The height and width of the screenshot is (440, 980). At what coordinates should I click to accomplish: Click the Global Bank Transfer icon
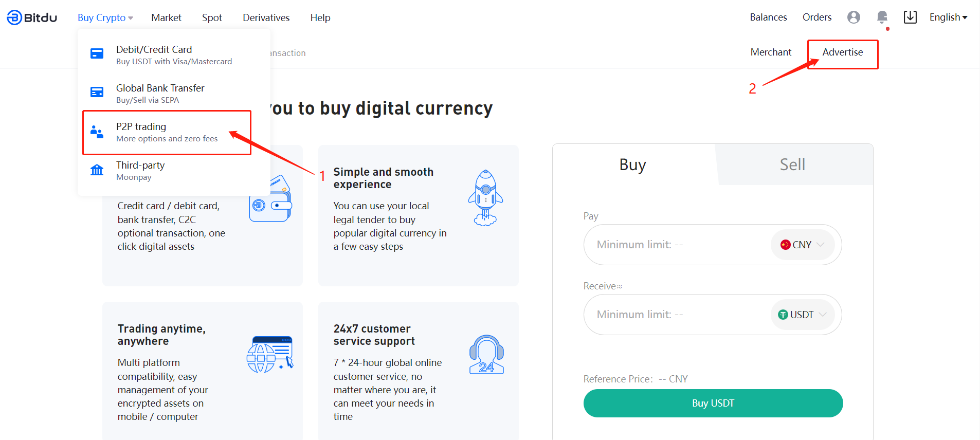pyautogui.click(x=97, y=92)
